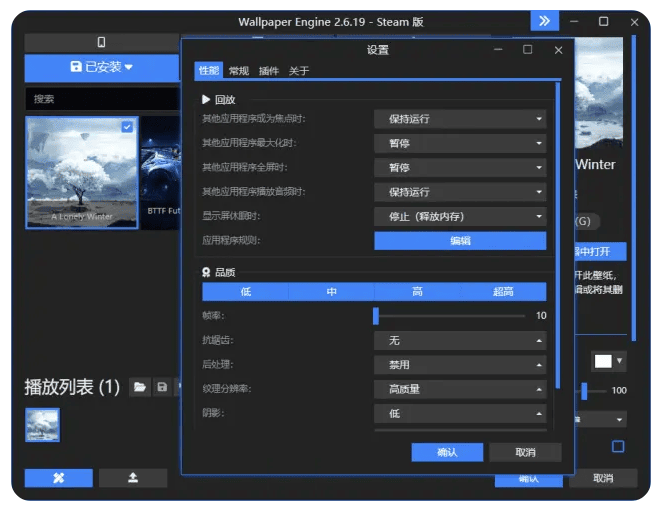This screenshot has height=510, width=665.
Task: Click 取消 in the main Wallpaper Engine window
Action: [603, 478]
